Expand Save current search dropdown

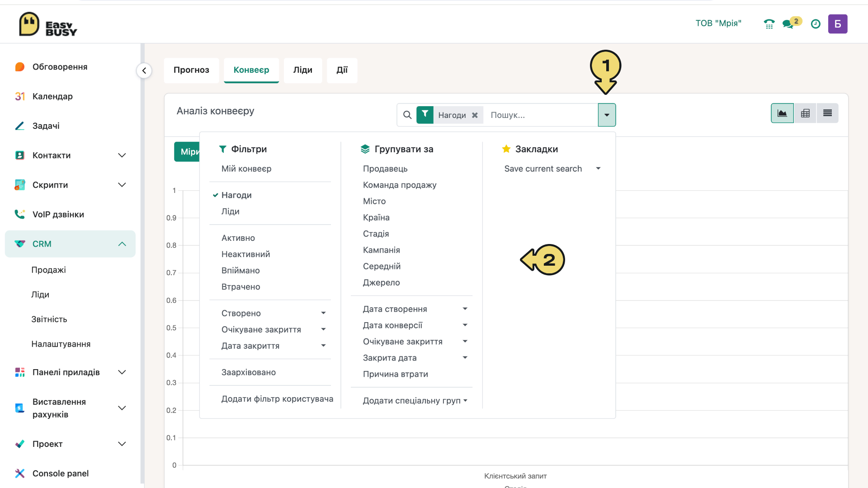tap(552, 169)
